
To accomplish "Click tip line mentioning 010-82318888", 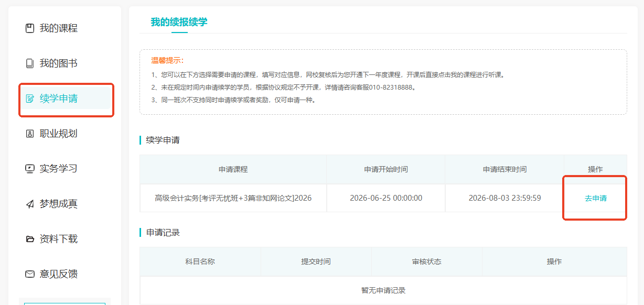I will [283, 87].
